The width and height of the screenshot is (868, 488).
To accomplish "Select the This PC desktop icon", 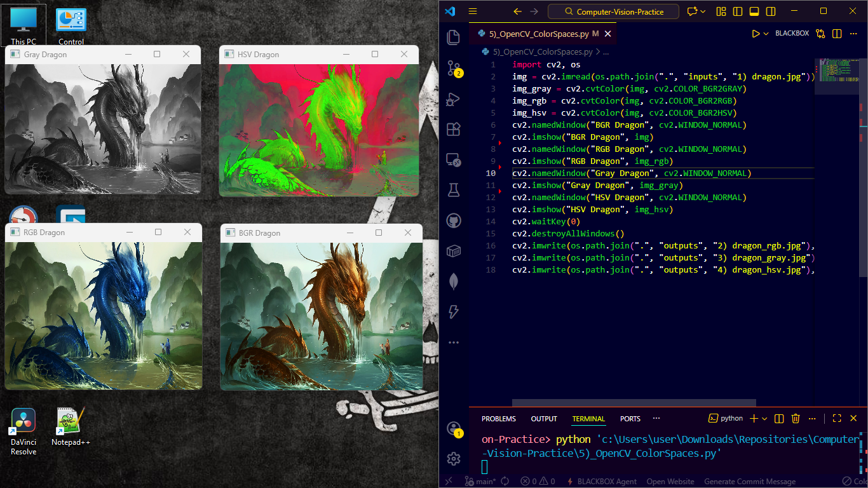I will point(24,25).
